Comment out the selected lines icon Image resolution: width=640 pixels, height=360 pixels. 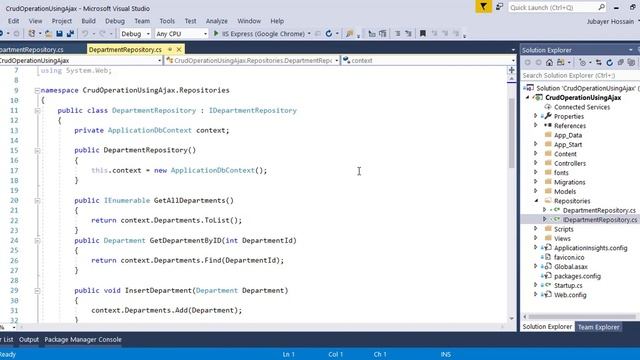coord(397,33)
